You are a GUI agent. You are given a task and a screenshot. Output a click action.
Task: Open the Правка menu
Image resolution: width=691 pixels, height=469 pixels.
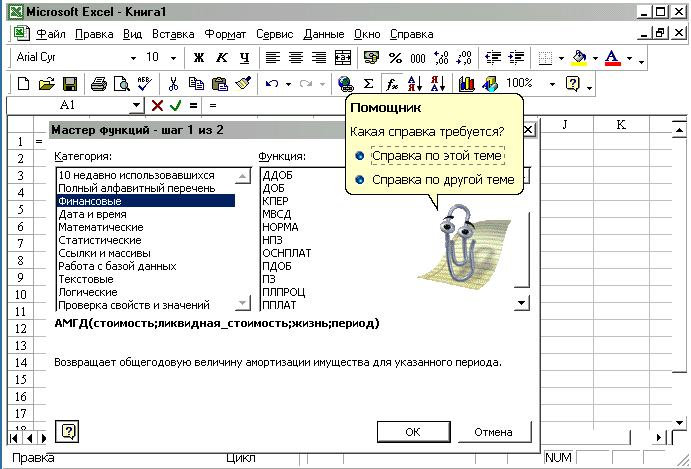point(94,34)
